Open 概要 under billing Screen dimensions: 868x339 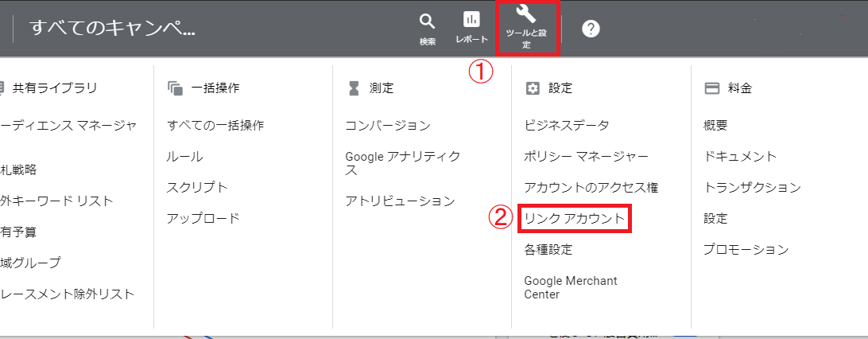[715, 125]
